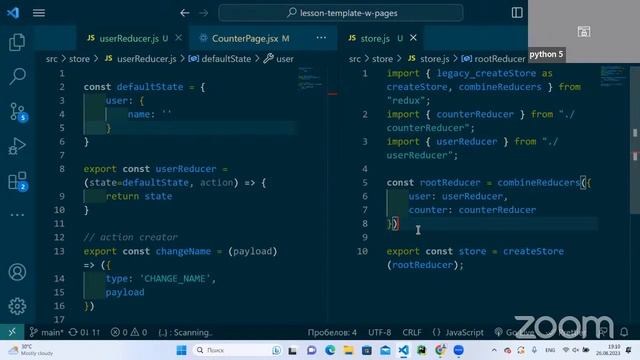Click the VS Code logo icon
This screenshot has width=640, height=360.
click(x=13, y=13)
